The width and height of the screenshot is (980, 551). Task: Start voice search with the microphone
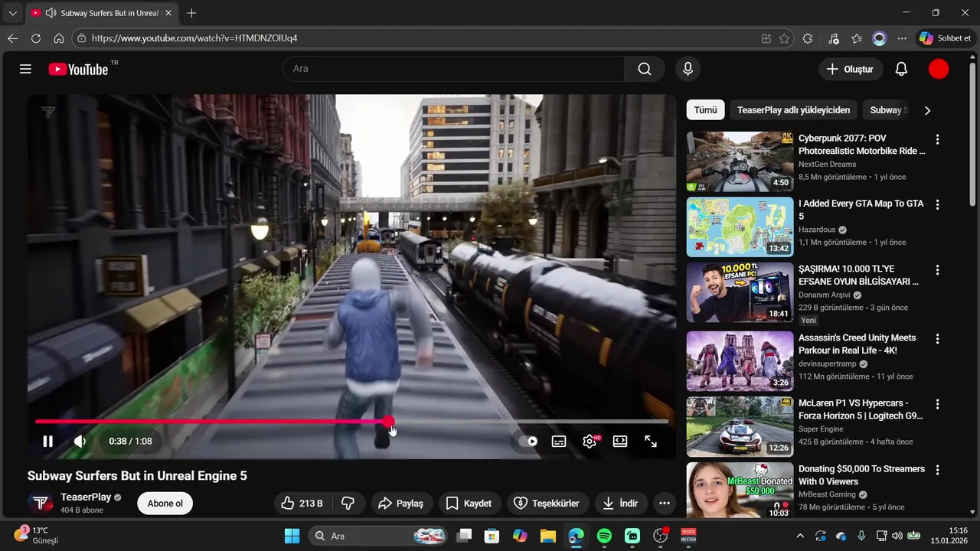click(688, 69)
